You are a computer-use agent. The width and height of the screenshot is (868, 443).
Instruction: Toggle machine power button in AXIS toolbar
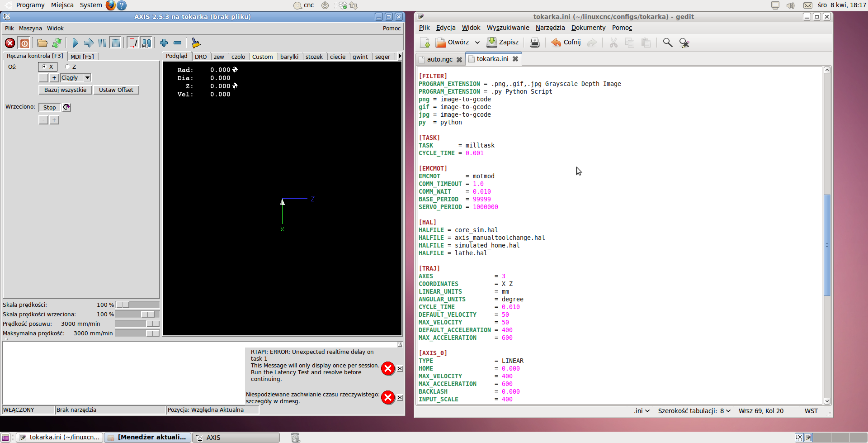click(24, 43)
